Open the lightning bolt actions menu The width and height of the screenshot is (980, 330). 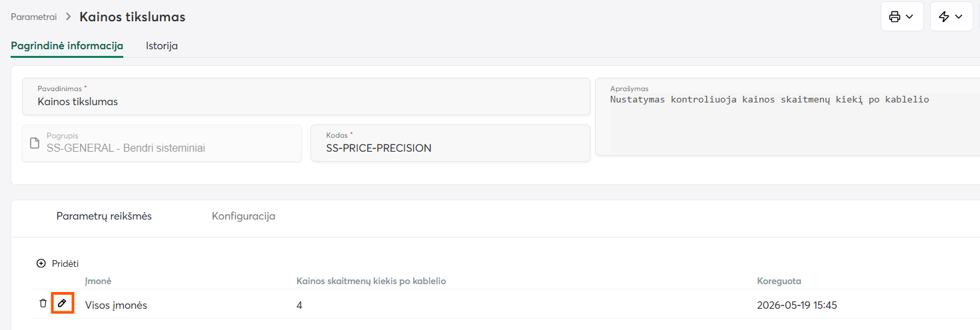(951, 17)
